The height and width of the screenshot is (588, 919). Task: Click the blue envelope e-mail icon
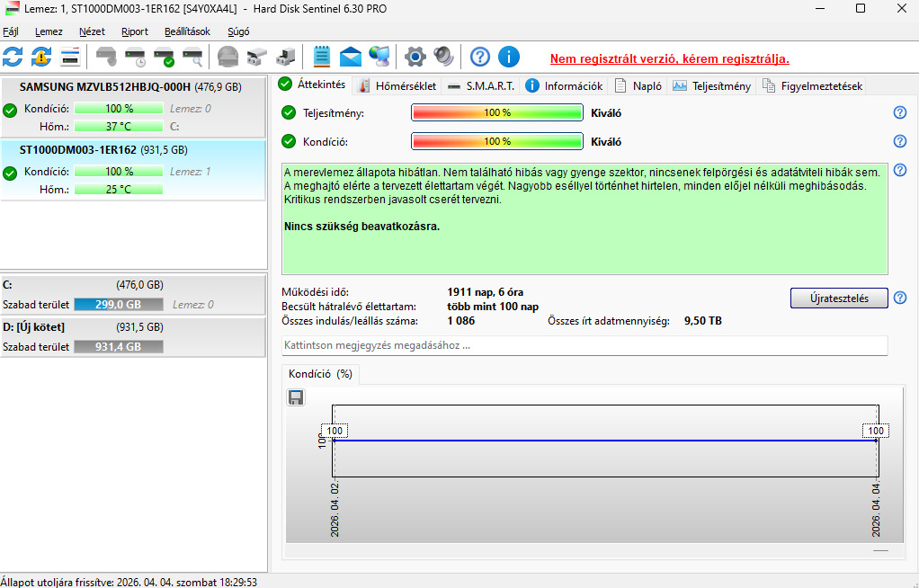click(x=351, y=57)
